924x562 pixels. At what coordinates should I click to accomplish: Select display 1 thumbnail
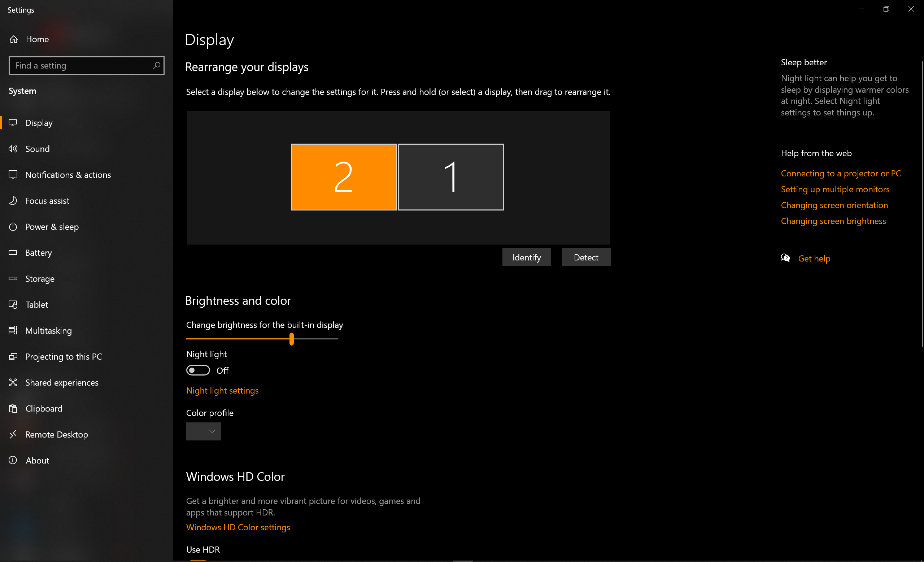coord(451,177)
